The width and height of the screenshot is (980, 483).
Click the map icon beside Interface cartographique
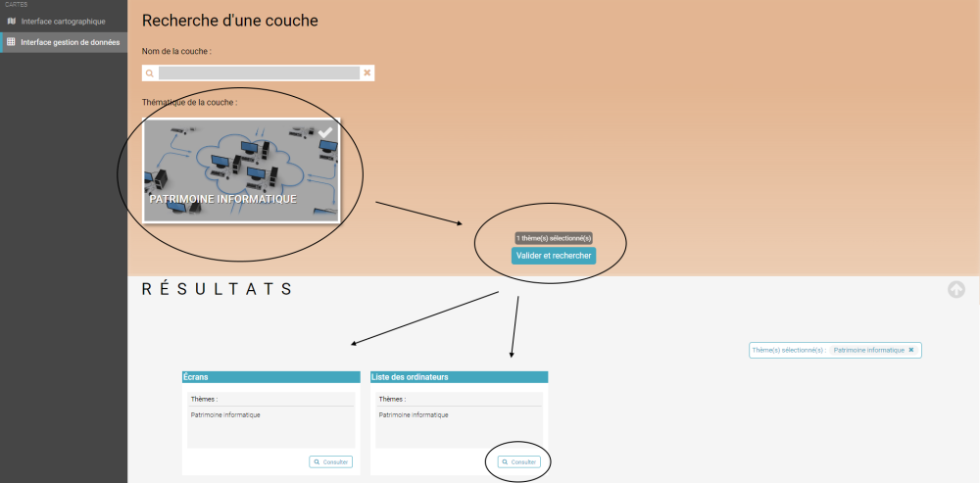[x=11, y=22]
